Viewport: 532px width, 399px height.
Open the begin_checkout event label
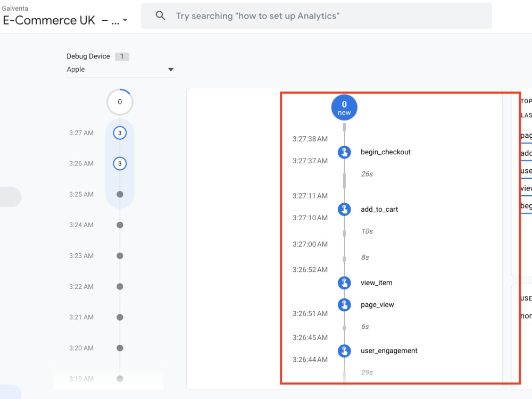click(385, 152)
